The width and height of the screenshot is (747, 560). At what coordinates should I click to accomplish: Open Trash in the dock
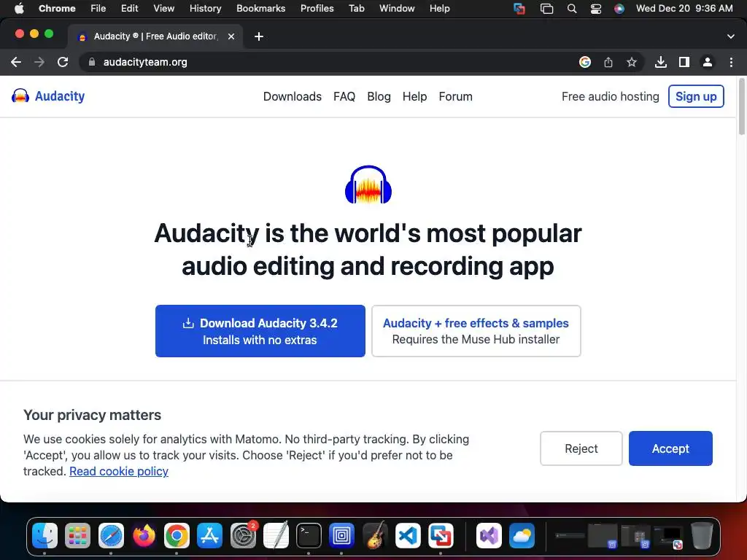coord(702,536)
